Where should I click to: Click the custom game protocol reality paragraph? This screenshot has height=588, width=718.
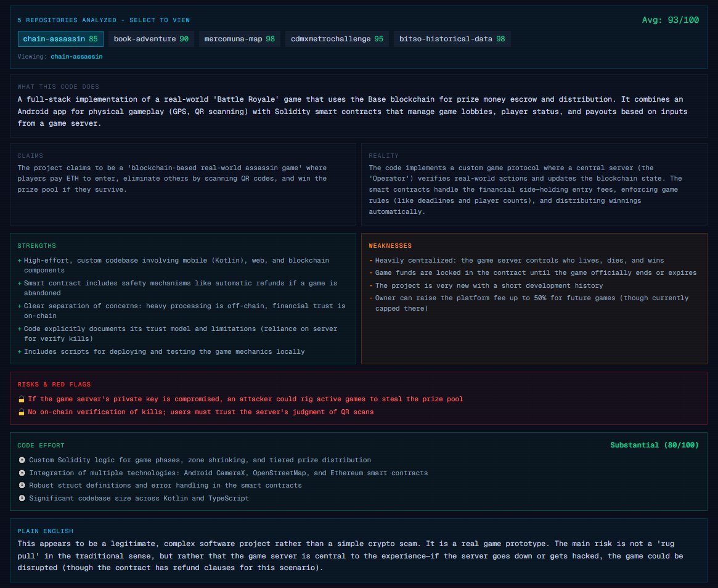[525, 190]
